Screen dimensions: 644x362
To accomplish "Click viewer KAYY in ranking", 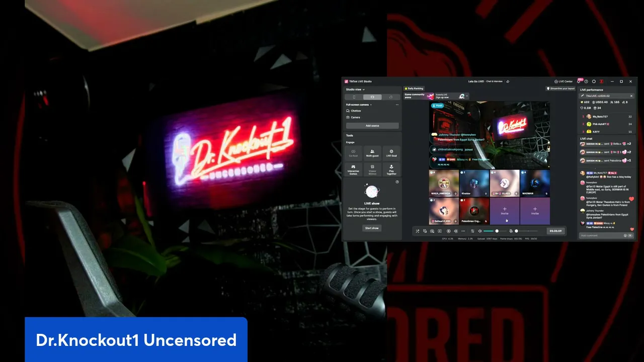I will pyautogui.click(x=597, y=131).
